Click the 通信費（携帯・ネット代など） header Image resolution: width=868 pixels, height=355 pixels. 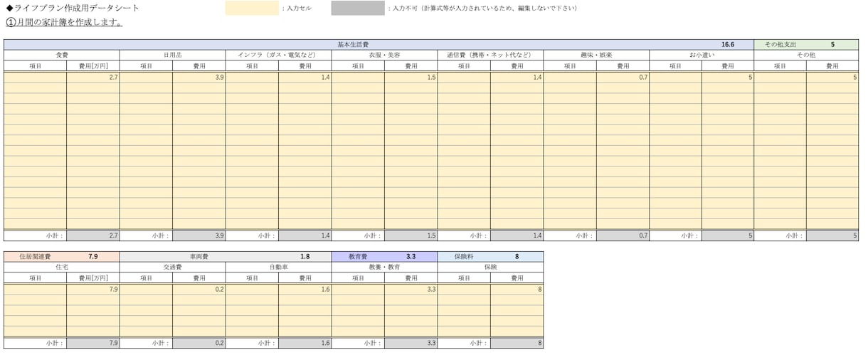click(x=490, y=55)
